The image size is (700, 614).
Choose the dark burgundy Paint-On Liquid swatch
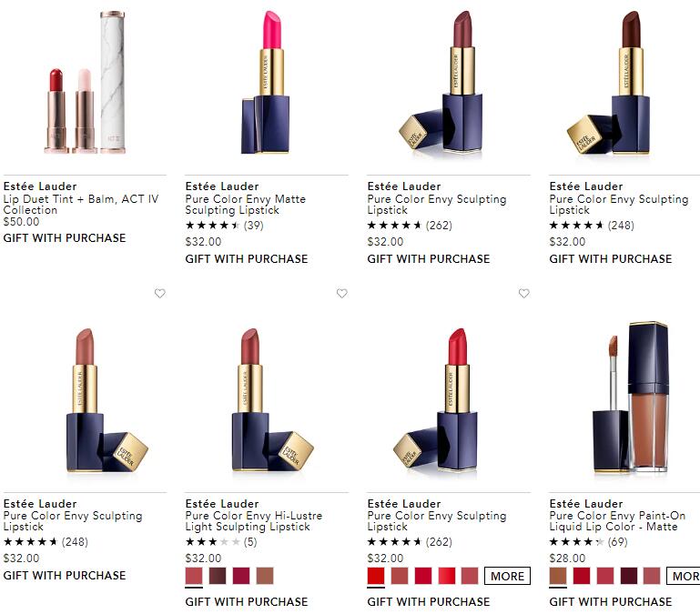pyautogui.click(x=629, y=576)
